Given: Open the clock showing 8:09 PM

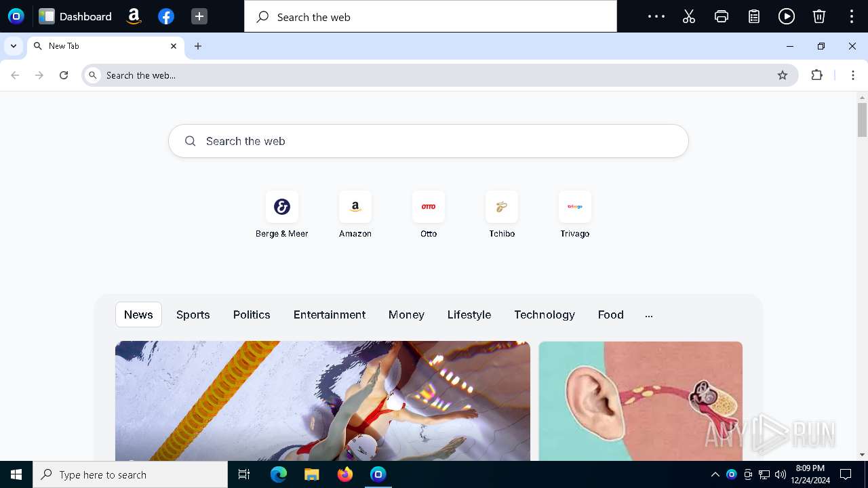Looking at the screenshot, I should tap(810, 474).
